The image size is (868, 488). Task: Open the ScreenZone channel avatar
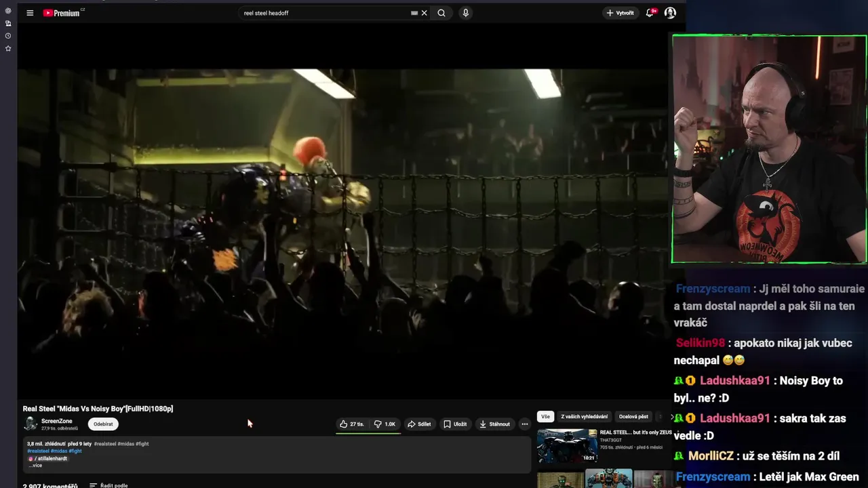pyautogui.click(x=30, y=424)
